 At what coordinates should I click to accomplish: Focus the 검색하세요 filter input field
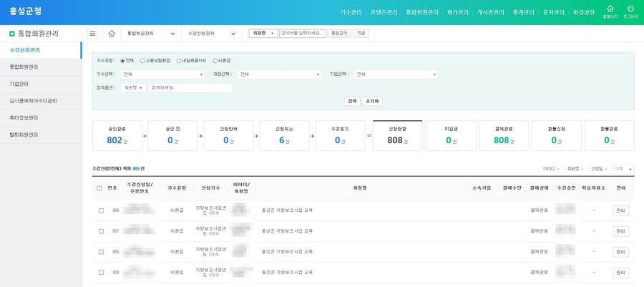pyautogui.click(x=190, y=88)
